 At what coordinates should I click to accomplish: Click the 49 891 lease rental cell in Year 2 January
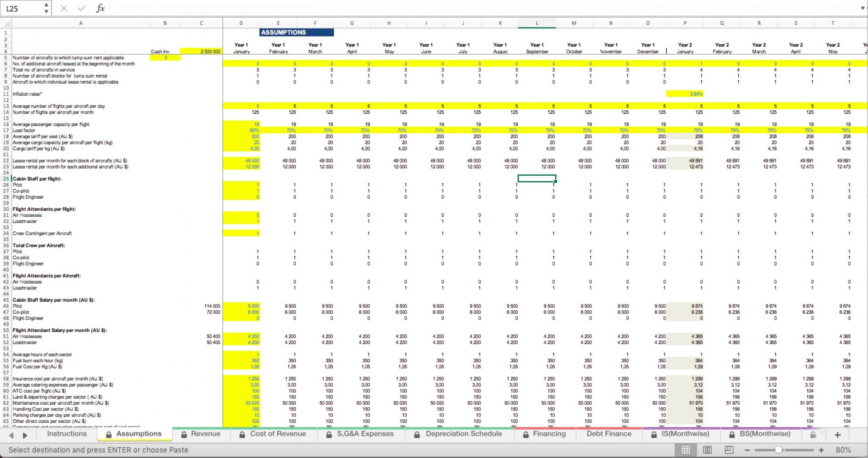[685, 161]
